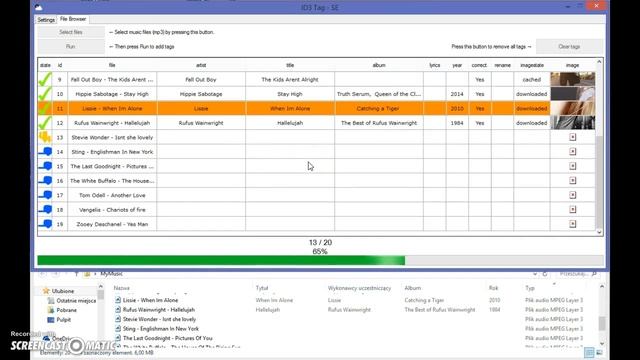Select 'Stevie Wonder - Isnt she lovely' file in Explorer

click(x=159, y=319)
